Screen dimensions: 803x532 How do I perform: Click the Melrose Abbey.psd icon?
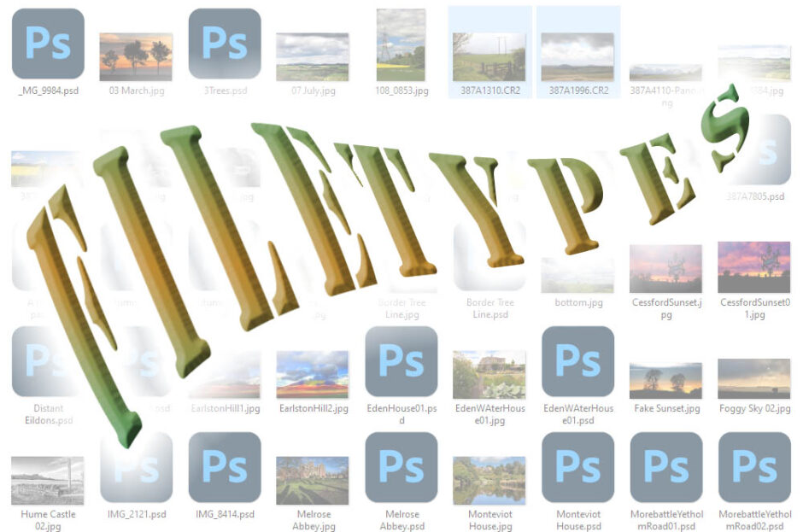pos(401,467)
